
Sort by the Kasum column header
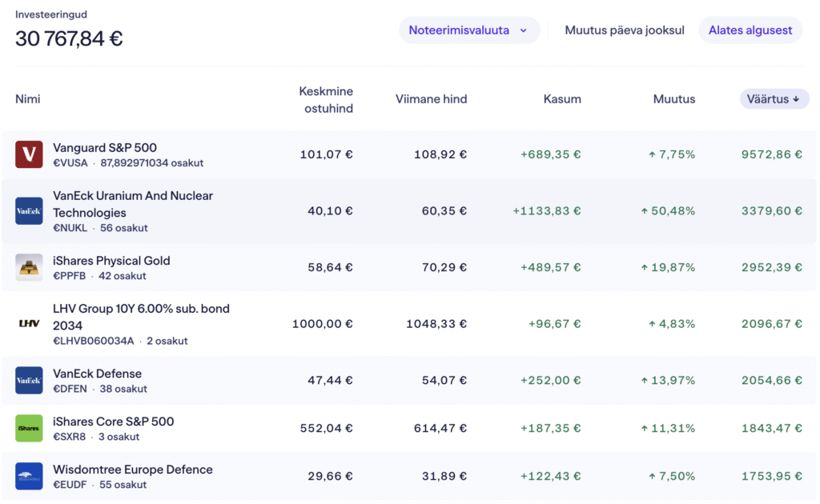pos(562,99)
